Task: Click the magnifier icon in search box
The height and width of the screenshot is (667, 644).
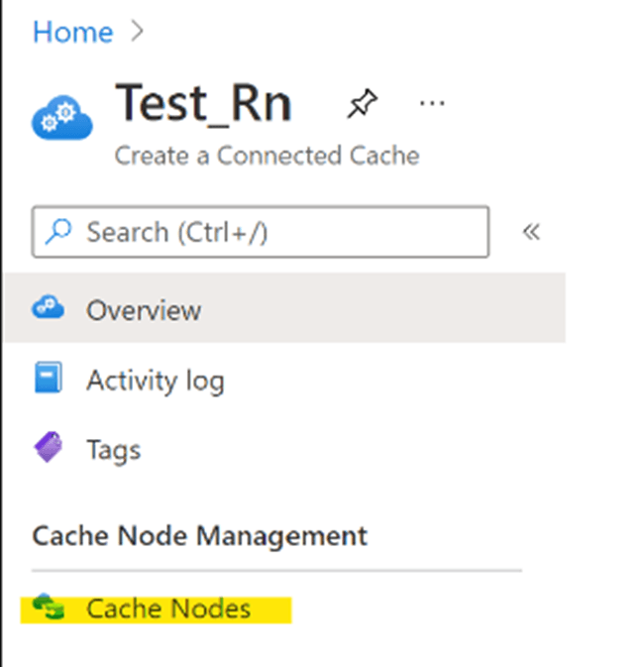Action: pos(58,231)
